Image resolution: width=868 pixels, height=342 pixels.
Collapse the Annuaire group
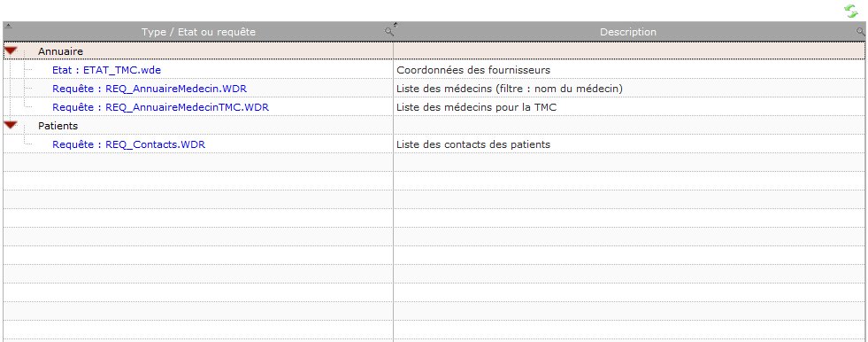[x=11, y=51]
